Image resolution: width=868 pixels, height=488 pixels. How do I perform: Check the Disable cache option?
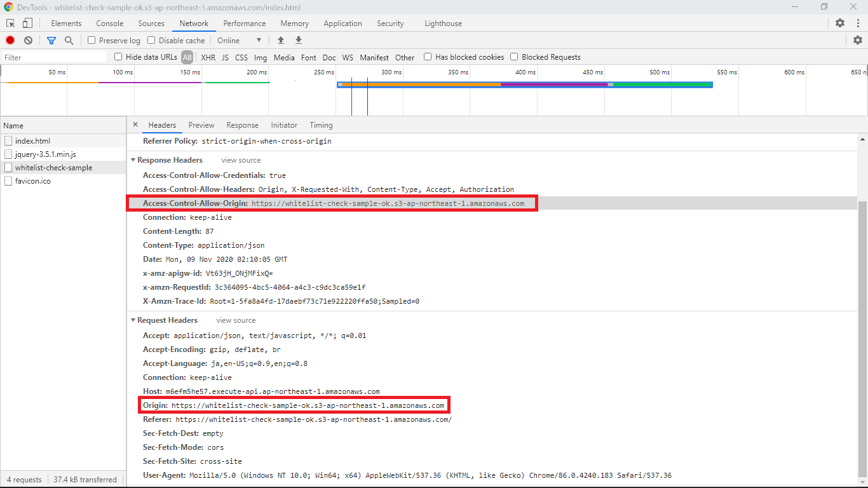(x=151, y=40)
